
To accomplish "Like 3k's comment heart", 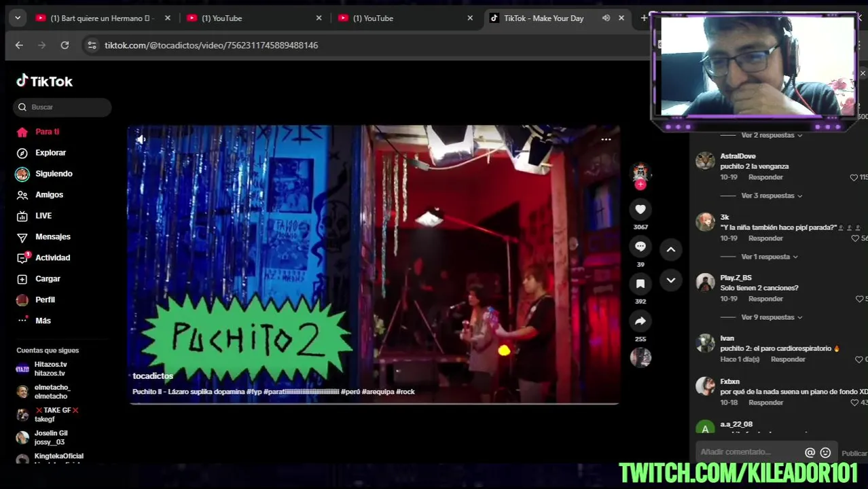I will [x=855, y=238].
